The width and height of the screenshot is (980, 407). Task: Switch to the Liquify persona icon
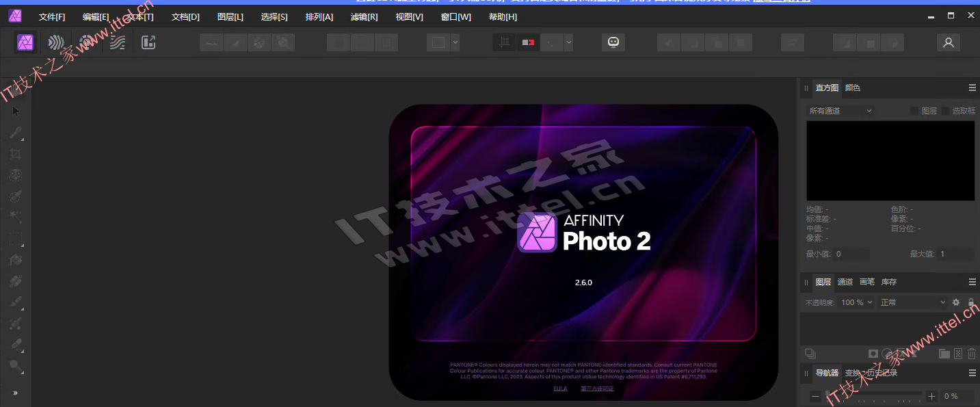pyautogui.click(x=56, y=42)
